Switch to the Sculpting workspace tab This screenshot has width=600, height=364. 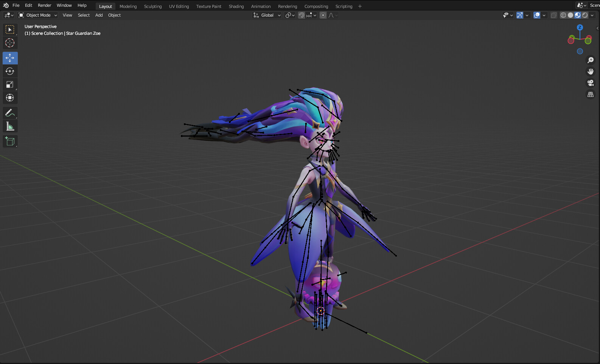[x=153, y=6]
